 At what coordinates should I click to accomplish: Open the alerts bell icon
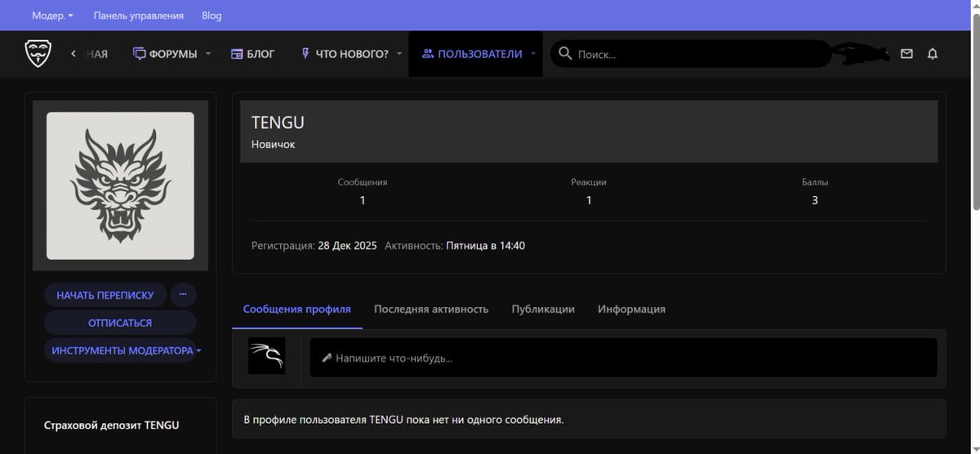click(933, 54)
